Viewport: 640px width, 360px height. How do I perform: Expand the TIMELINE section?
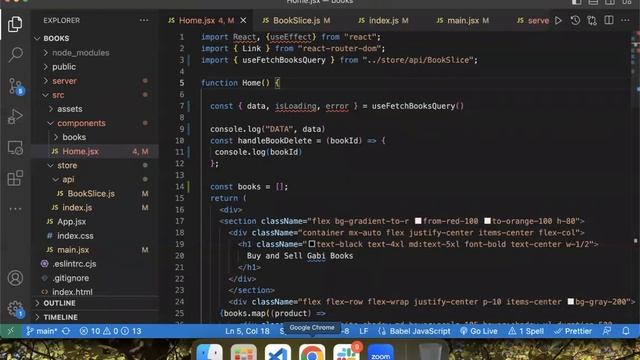[x=60, y=317]
